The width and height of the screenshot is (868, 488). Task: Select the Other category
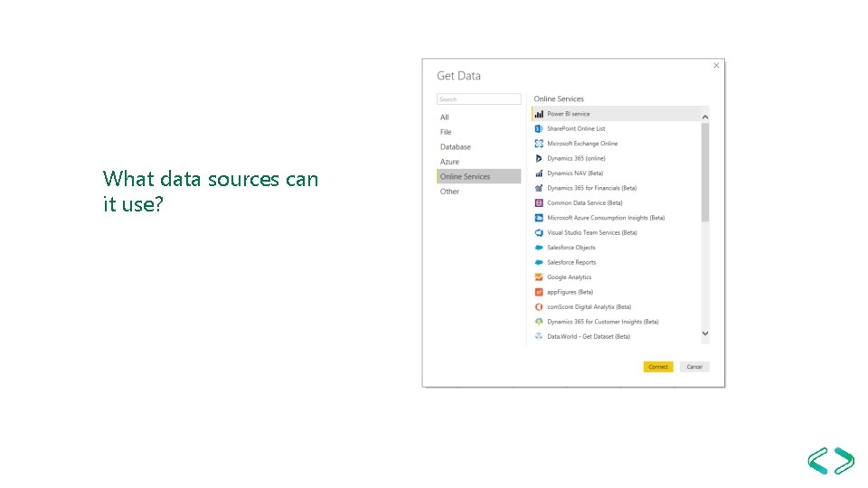(449, 192)
